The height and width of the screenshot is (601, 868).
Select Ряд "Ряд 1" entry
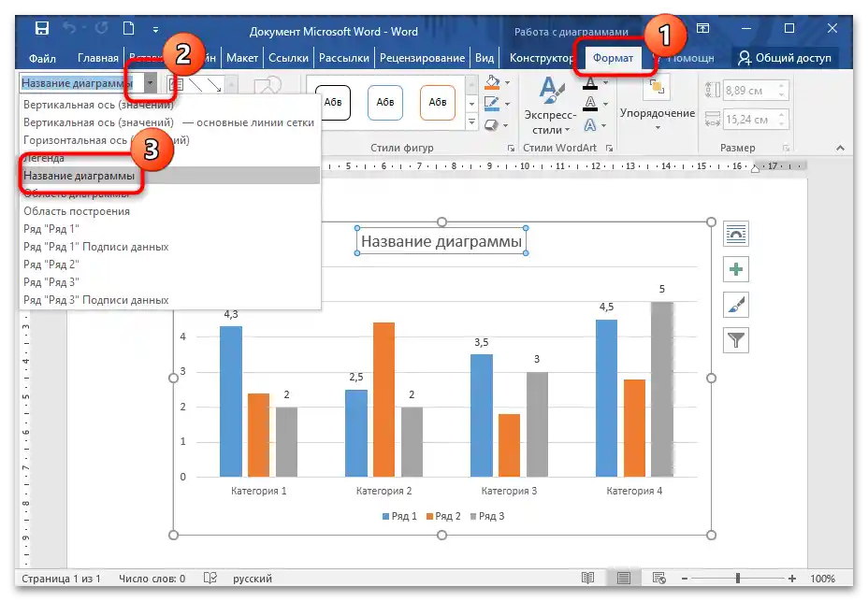(x=170, y=229)
